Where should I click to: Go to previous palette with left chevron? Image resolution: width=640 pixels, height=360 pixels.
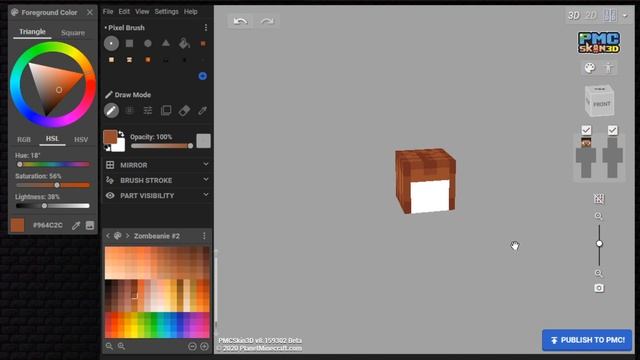pos(108,236)
